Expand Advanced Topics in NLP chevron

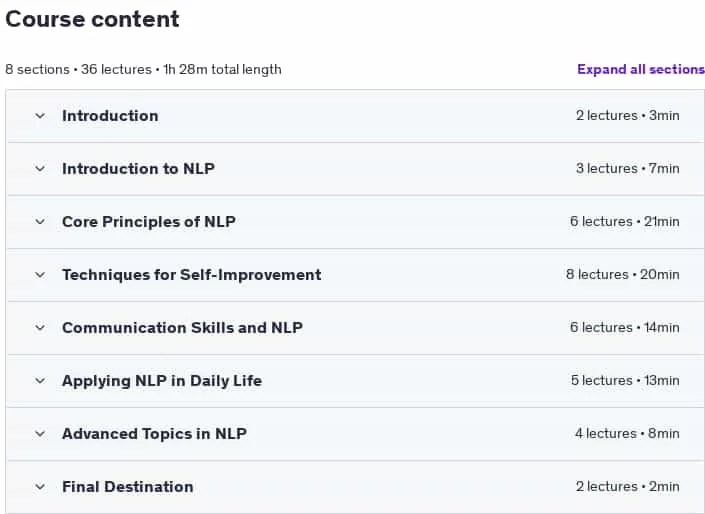click(x=40, y=434)
